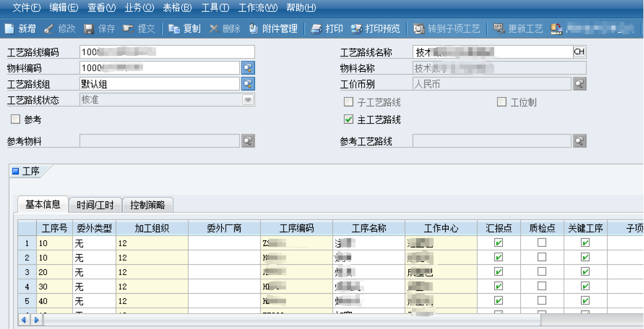Click the 新增 (New) toolbar icon

(10, 29)
